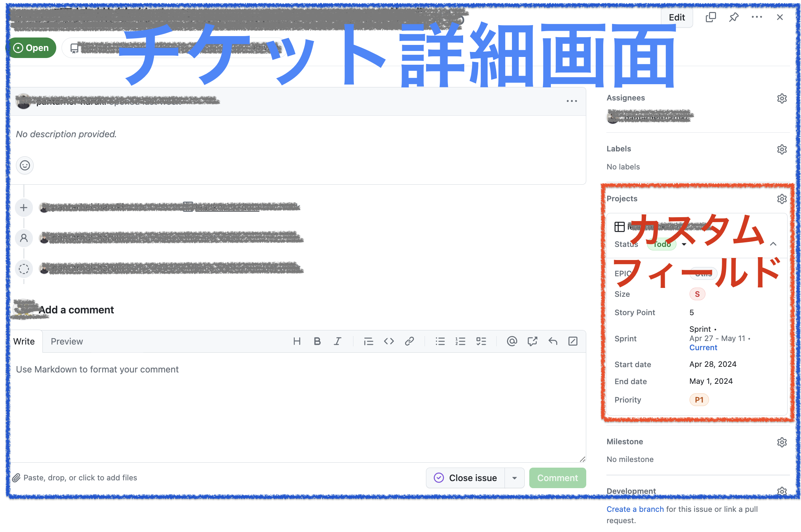The height and width of the screenshot is (532, 801).
Task: Open the issue options kebab menu
Action: coord(757,17)
